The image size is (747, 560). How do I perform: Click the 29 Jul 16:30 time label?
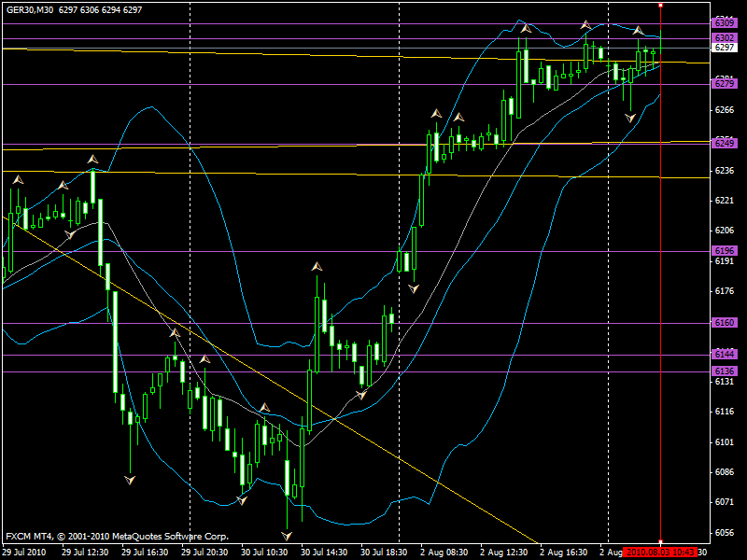click(145, 553)
